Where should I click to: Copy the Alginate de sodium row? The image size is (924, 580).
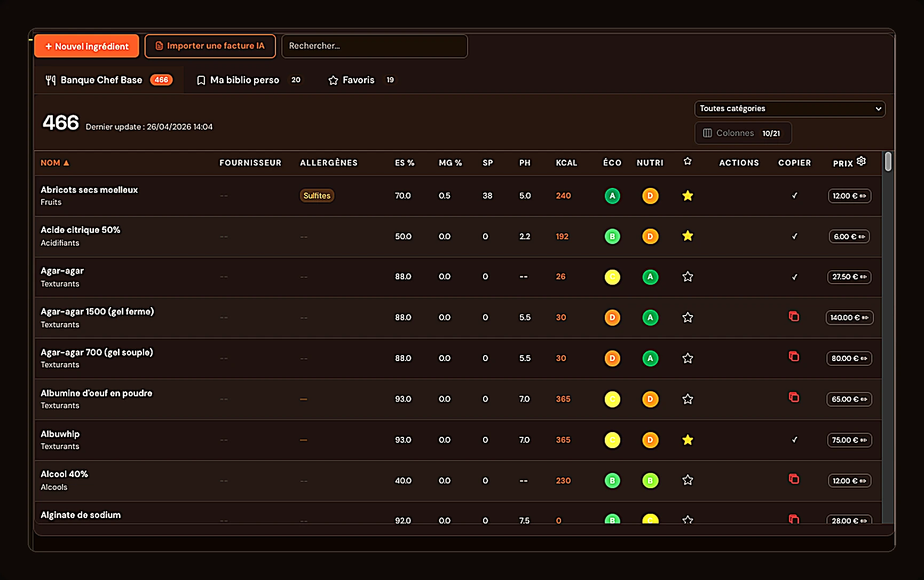pos(794,519)
